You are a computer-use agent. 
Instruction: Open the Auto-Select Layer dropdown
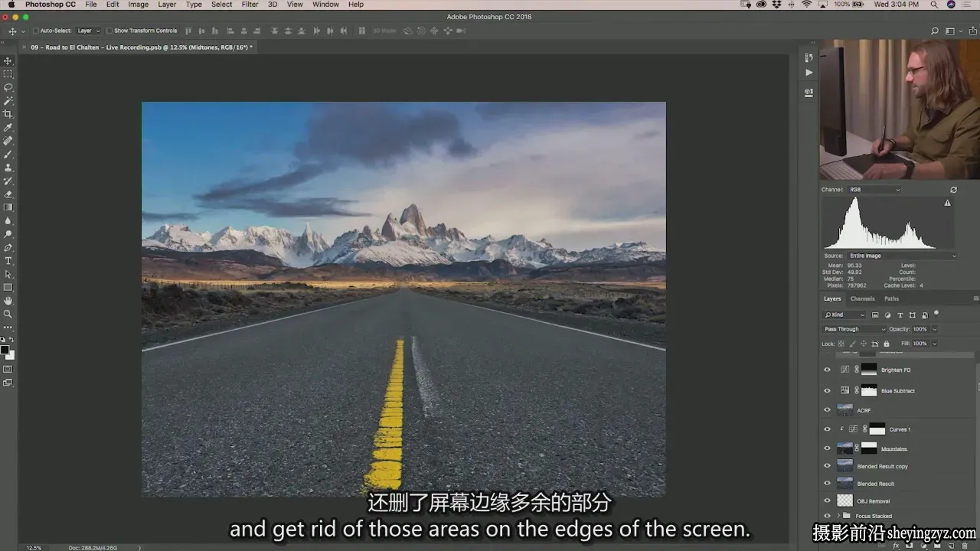89,31
